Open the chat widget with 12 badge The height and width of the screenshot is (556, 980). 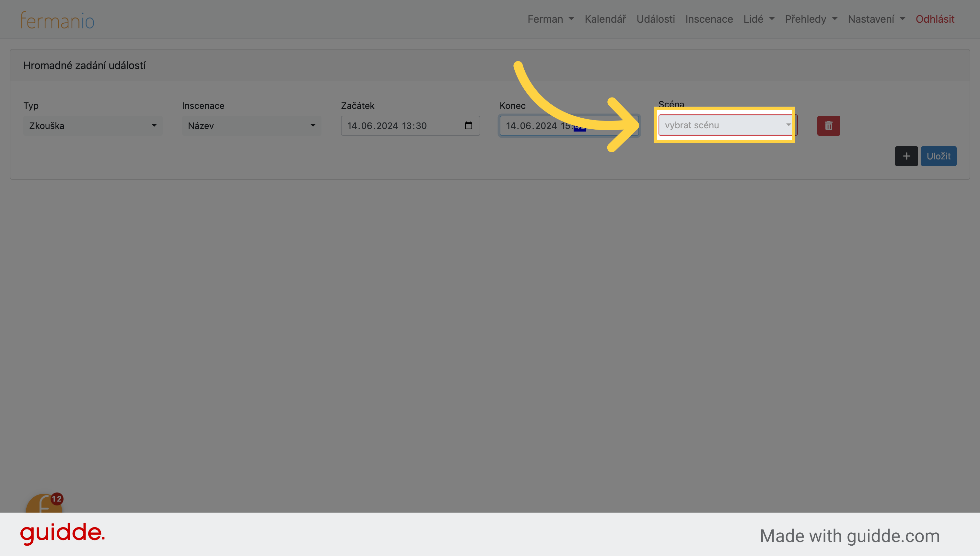(x=44, y=503)
